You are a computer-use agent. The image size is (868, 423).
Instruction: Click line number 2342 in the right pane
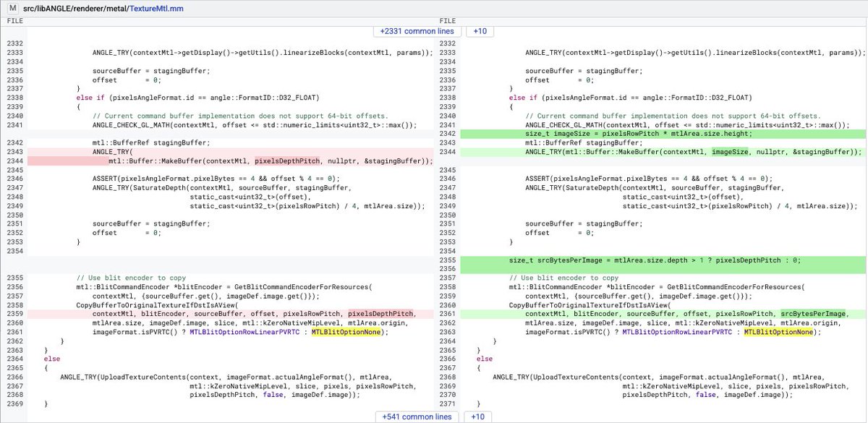click(x=450, y=133)
